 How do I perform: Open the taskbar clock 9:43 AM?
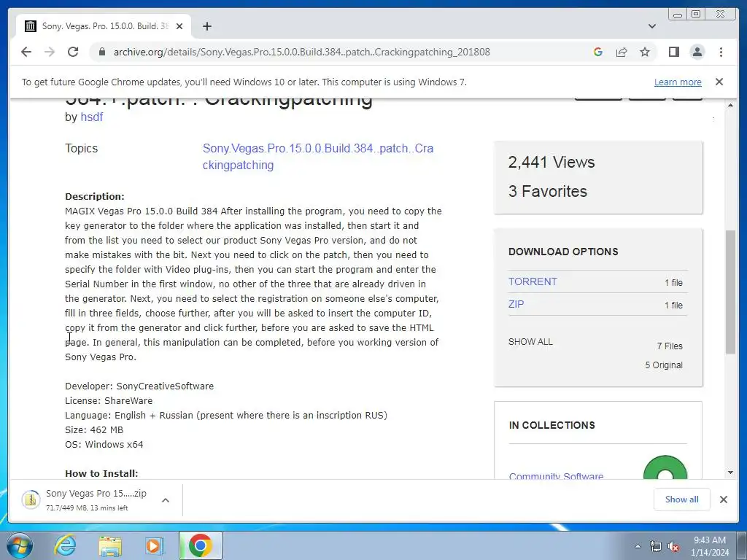709,546
